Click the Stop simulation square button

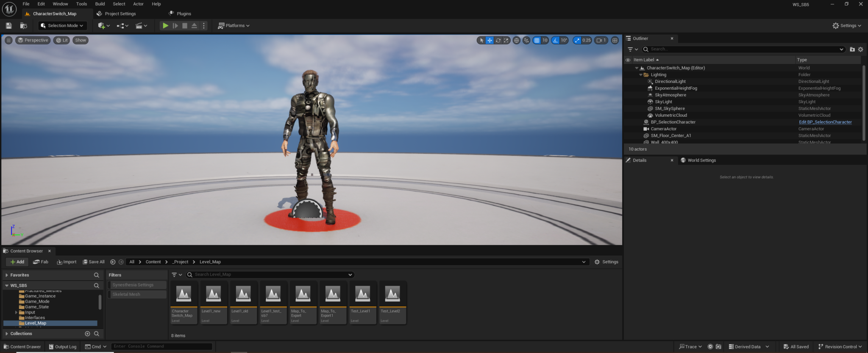(x=185, y=25)
